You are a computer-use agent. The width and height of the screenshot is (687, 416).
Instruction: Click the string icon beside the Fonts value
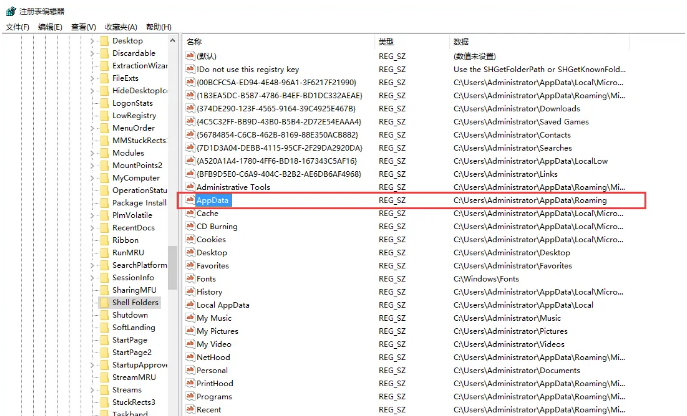[189, 278]
